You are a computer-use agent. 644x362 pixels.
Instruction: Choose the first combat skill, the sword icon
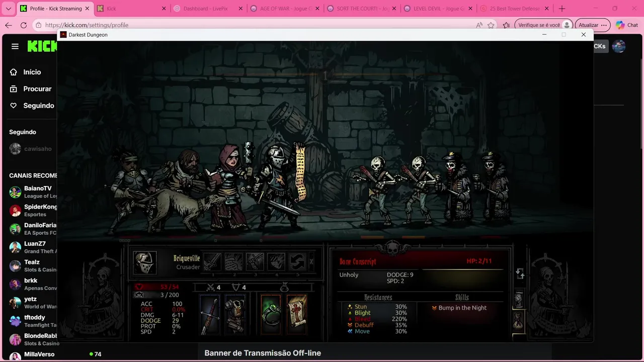click(212, 261)
